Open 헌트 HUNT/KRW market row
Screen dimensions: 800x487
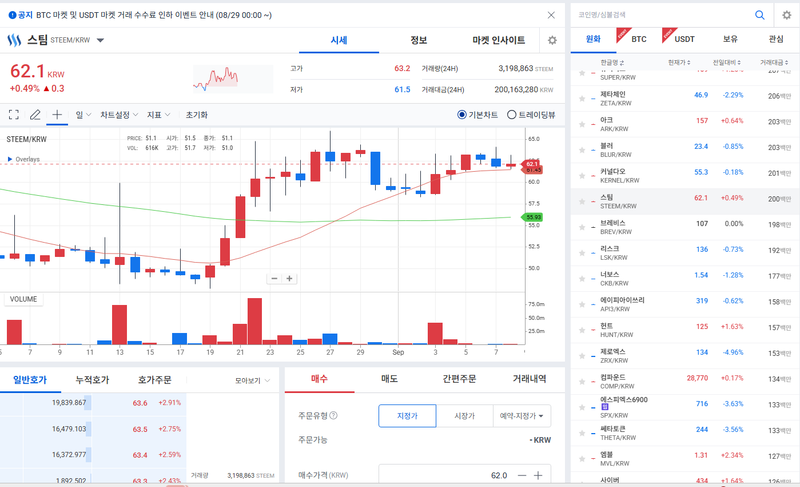685,330
